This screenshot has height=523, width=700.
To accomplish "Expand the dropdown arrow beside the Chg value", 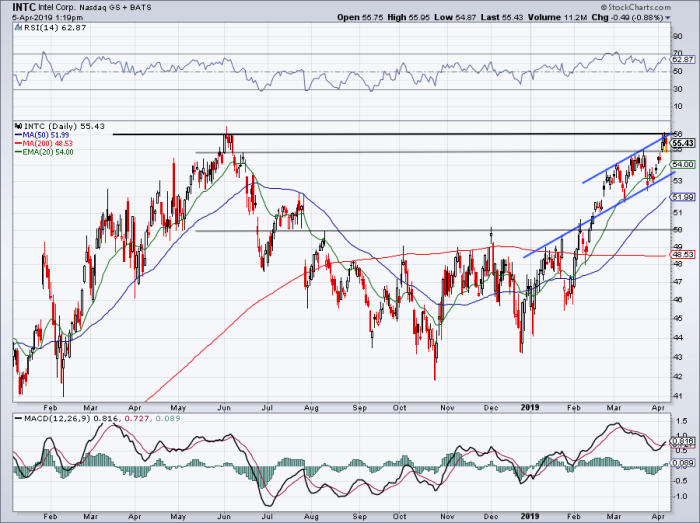I will click(667, 18).
